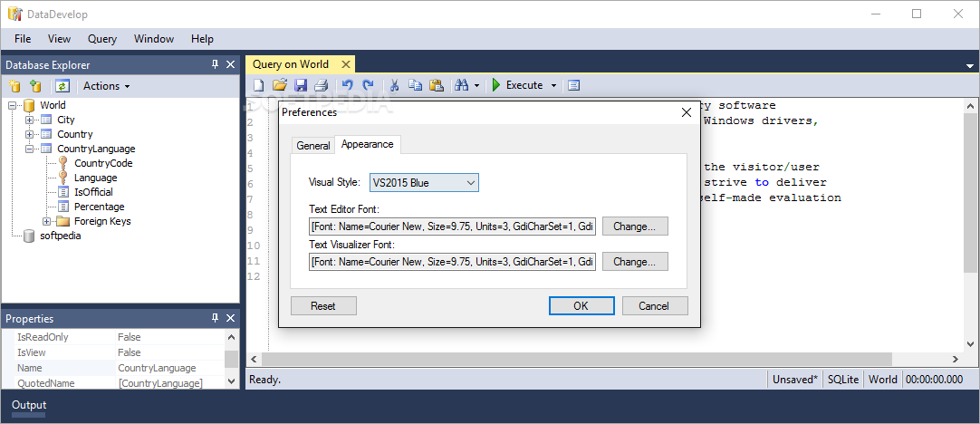
Task: Select the Percentage column
Action: click(100, 207)
